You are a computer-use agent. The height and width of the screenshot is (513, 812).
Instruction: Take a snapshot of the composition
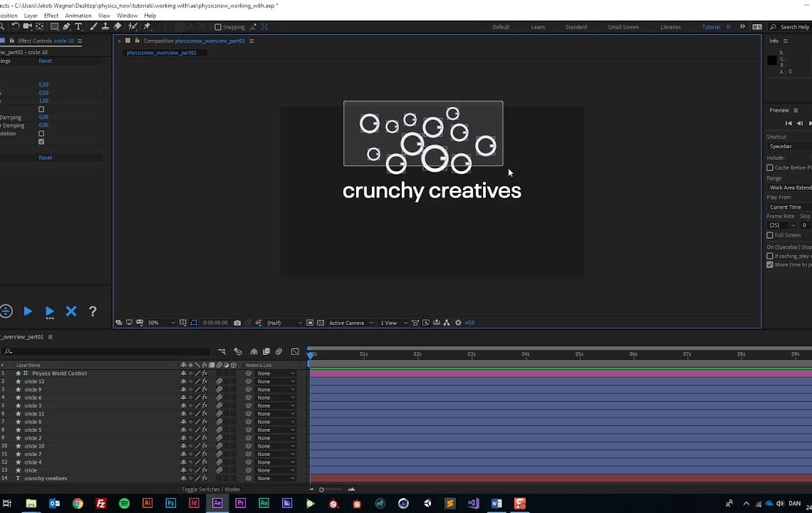[237, 322]
